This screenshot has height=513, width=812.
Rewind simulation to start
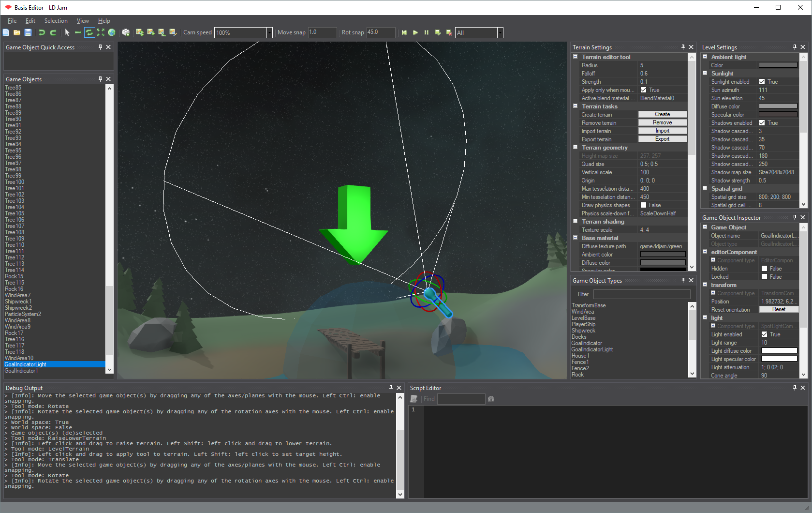404,32
